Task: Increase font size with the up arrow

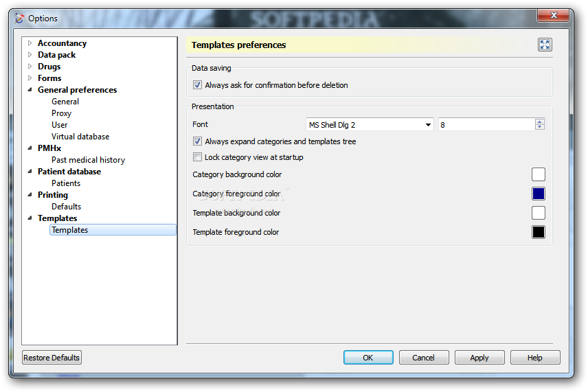Action: 540,122
